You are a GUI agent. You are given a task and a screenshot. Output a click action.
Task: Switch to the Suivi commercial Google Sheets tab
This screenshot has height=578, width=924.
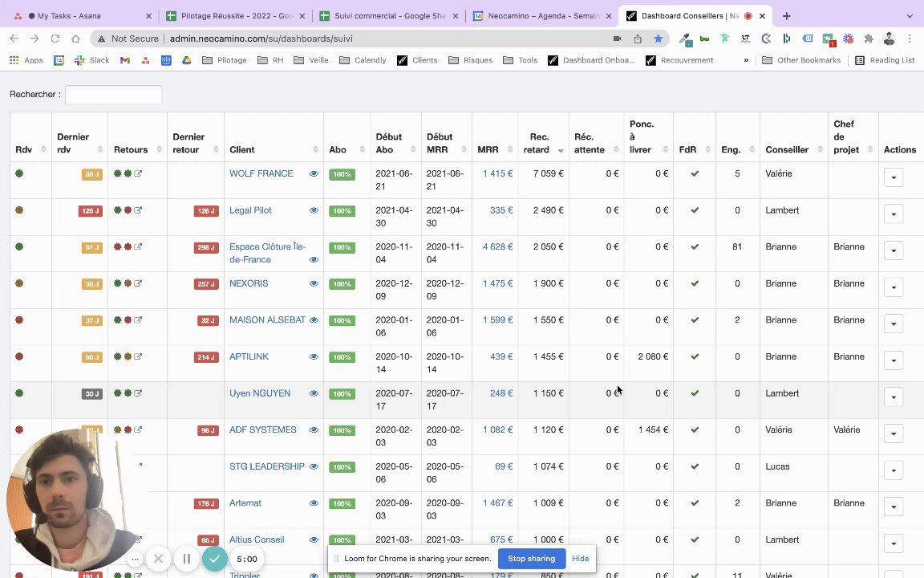388,16
